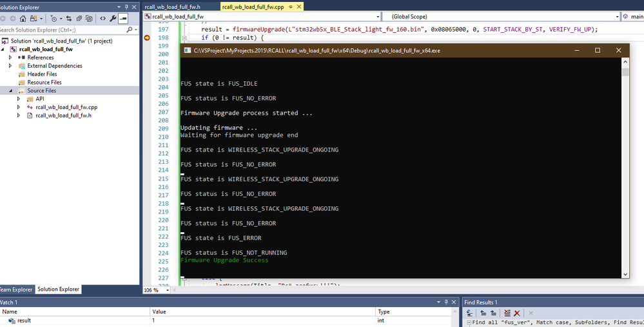The image size is (644, 327).
Task: Pin the Watch 1 panel (auto hide)
Action: [446, 302]
